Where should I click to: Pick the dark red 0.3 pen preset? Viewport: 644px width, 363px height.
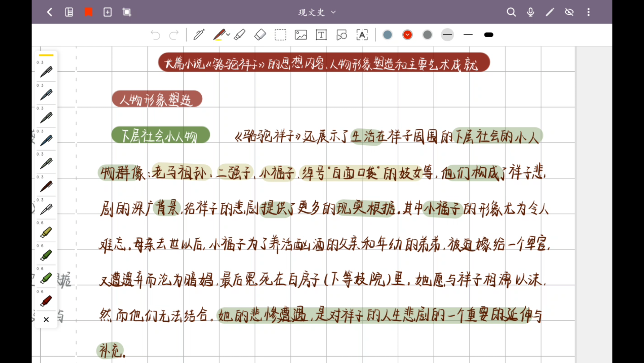46,186
